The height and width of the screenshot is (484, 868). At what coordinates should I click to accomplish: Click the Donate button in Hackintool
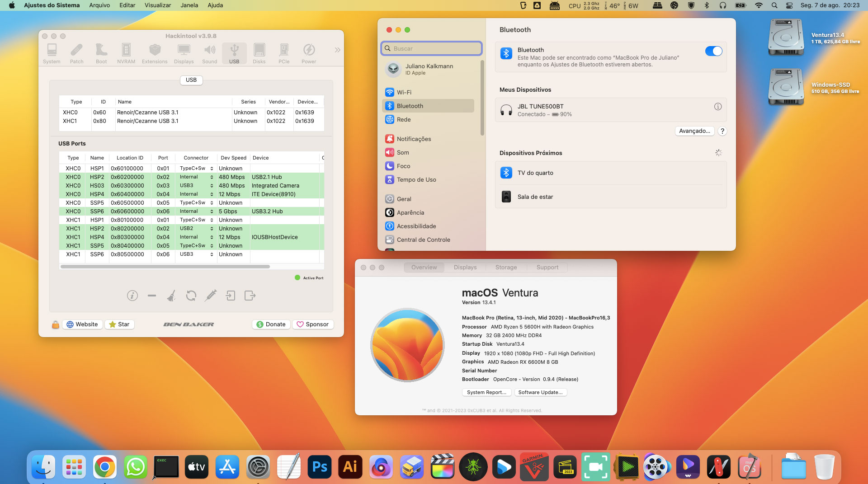tap(270, 324)
